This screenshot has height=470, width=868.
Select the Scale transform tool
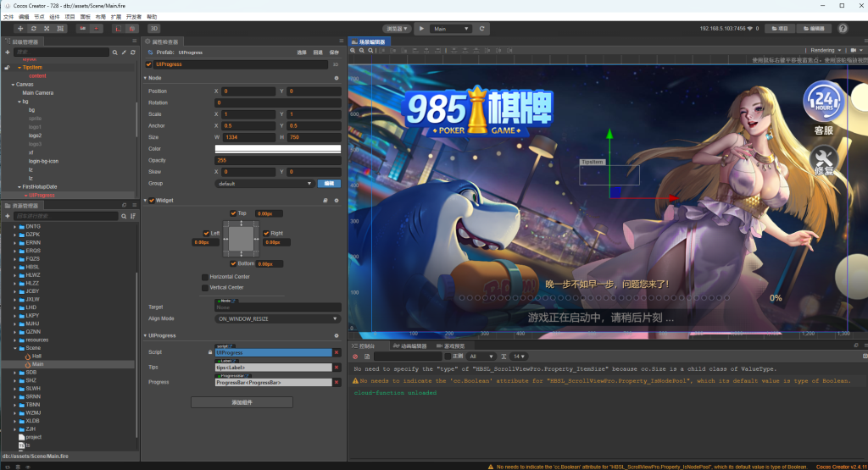pos(47,29)
